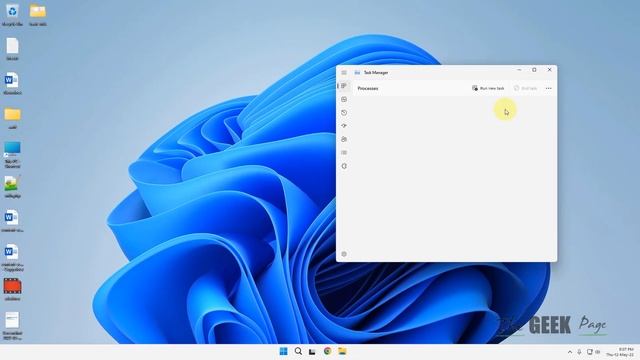
Task: Open taskbar Search
Action: coord(298,351)
